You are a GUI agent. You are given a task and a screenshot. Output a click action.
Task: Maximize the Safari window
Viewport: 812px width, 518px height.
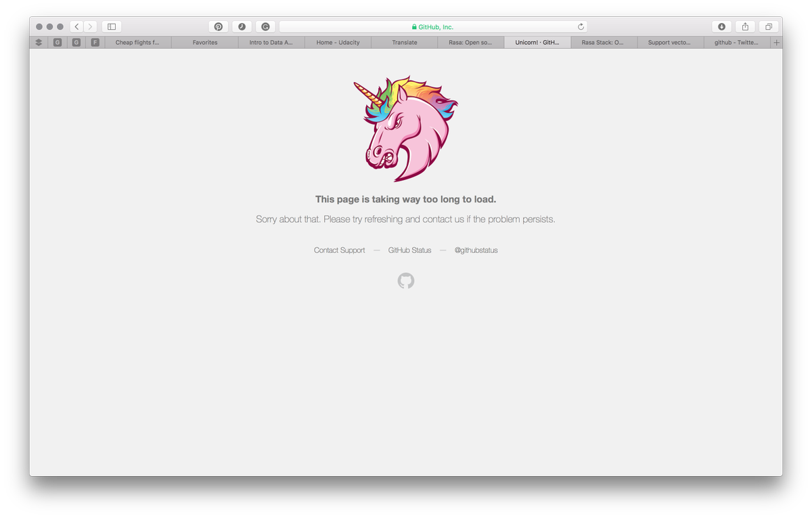60,26
